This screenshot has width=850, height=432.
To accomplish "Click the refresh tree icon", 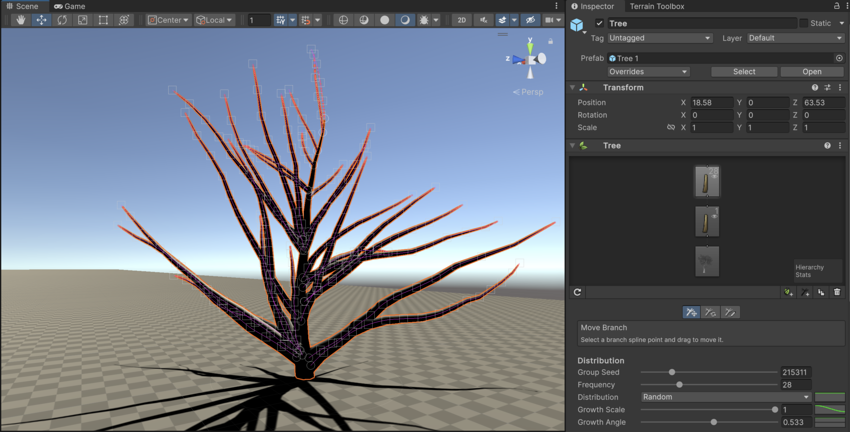I will (x=577, y=292).
